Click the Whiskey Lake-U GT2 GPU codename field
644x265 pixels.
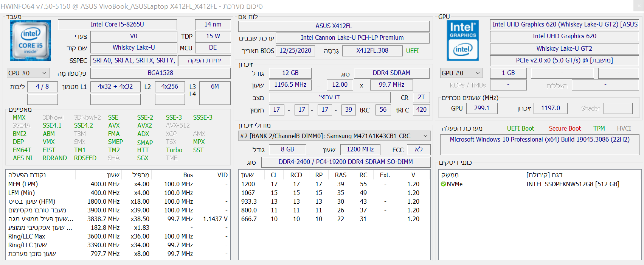(565, 49)
